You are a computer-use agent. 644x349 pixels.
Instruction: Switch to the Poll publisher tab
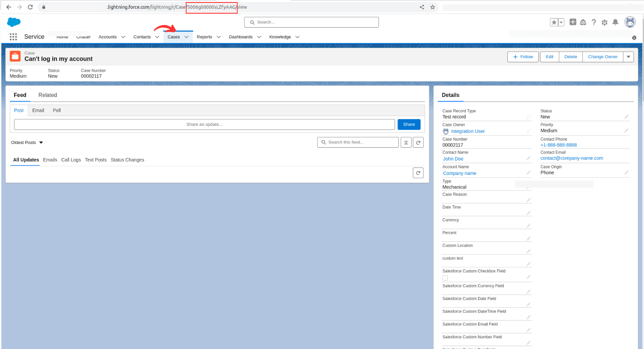point(57,110)
